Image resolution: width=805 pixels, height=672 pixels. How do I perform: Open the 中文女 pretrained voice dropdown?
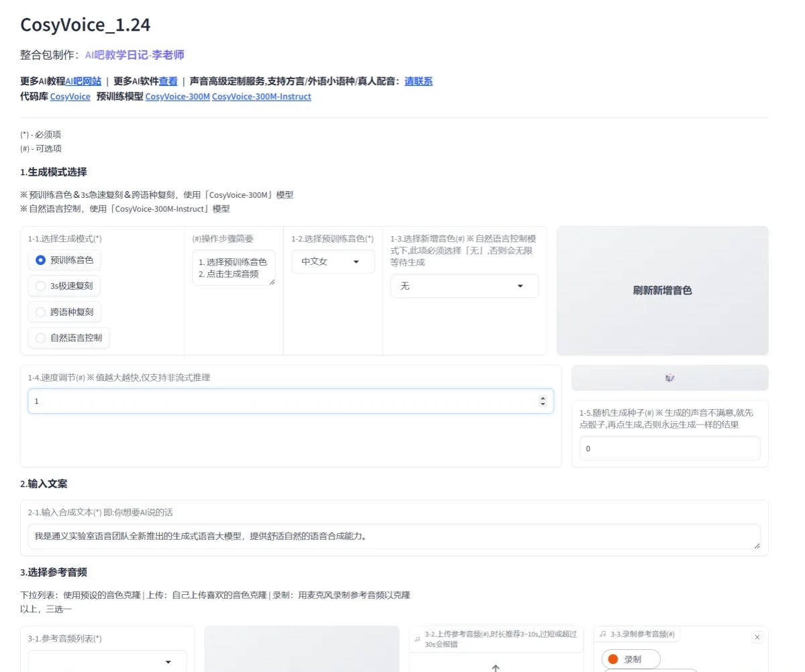pos(333,262)
